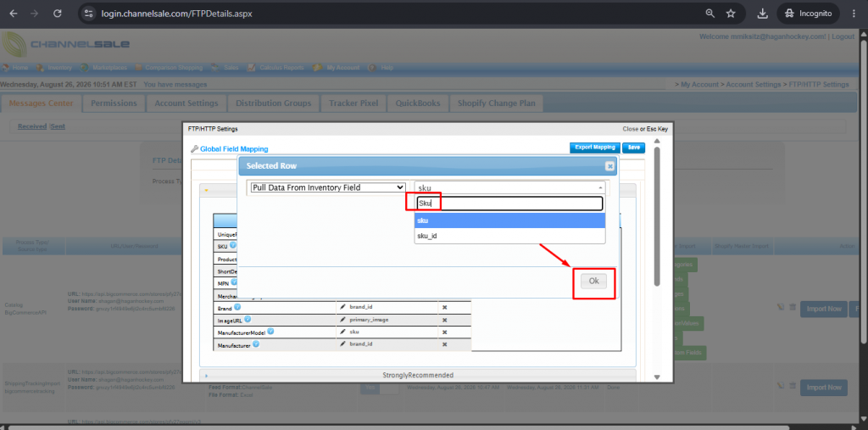Click the help icon next to MPN

[234, 282]
